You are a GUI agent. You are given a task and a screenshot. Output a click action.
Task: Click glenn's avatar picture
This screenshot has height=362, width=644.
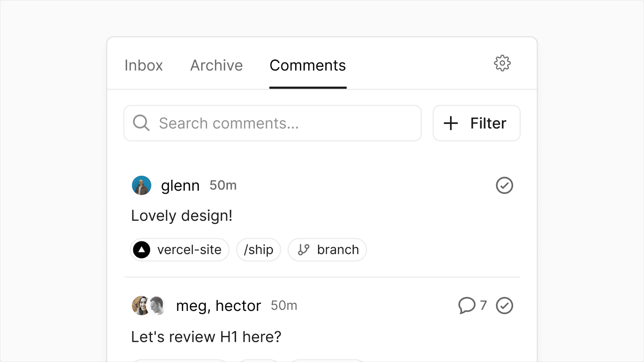pyautogui.click(x=141, y=185)
